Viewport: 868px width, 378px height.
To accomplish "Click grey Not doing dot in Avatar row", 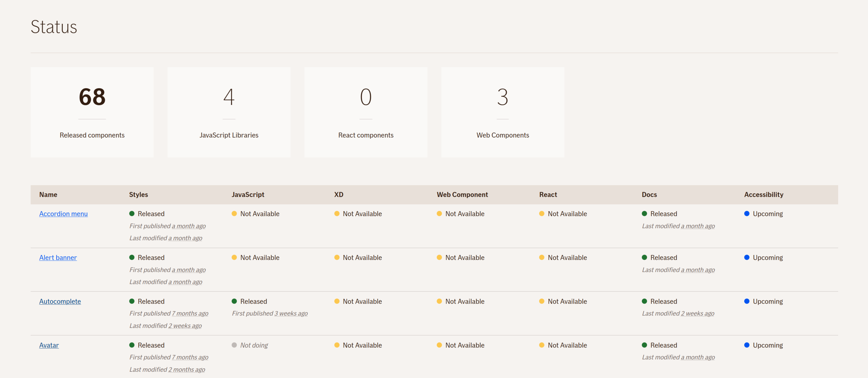I will (234, 345).
